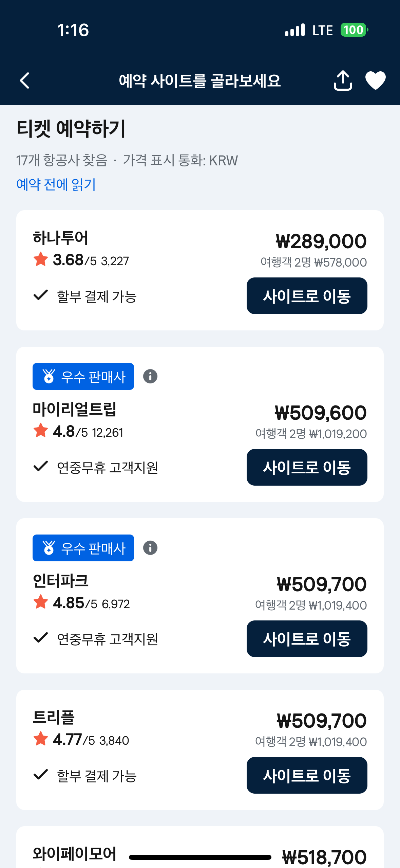Screen dimensions: 400x868
Task: Tap the share icon in the header
Action: (x=343, y=80)
